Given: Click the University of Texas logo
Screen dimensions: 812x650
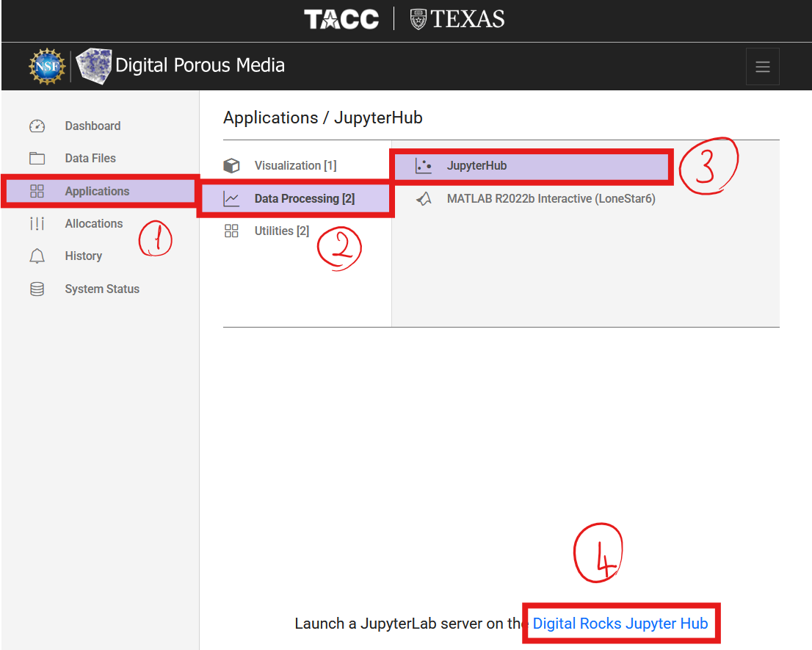Looking at the screenshot, I should [x=457, y=19].
